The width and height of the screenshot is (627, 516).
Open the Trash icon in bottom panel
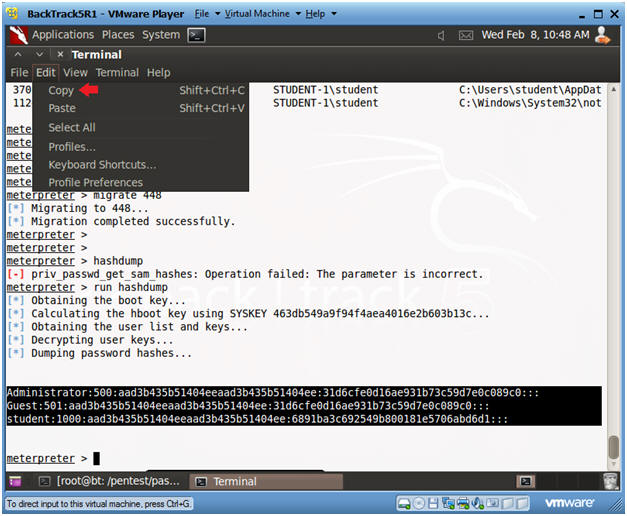[x=610, y=481]
